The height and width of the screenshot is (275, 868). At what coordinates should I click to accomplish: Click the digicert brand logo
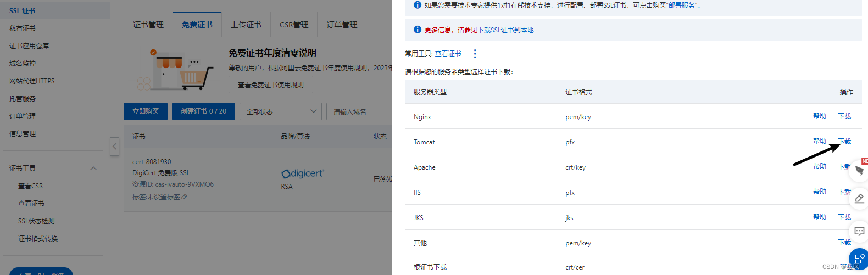pos(302,173)
